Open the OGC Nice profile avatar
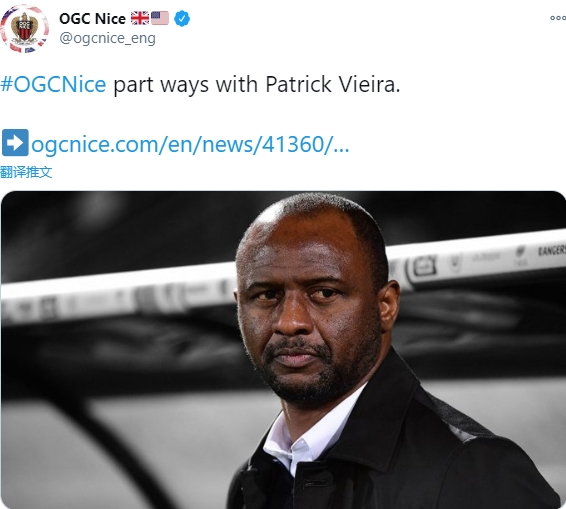This screenshot has height=509, width=566. click(24, 28)
